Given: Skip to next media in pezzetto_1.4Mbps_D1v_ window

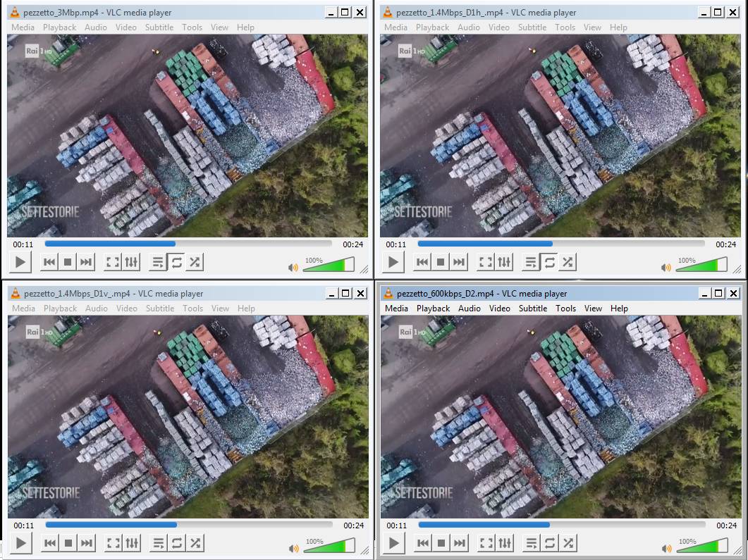Looking at the screenshot, I should (x=87, y=543).
